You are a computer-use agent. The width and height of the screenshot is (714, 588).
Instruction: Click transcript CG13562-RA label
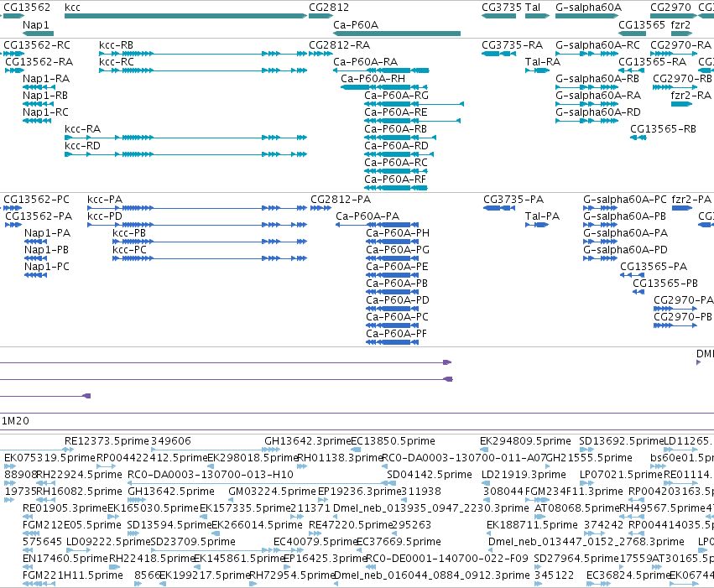(39, 62)
